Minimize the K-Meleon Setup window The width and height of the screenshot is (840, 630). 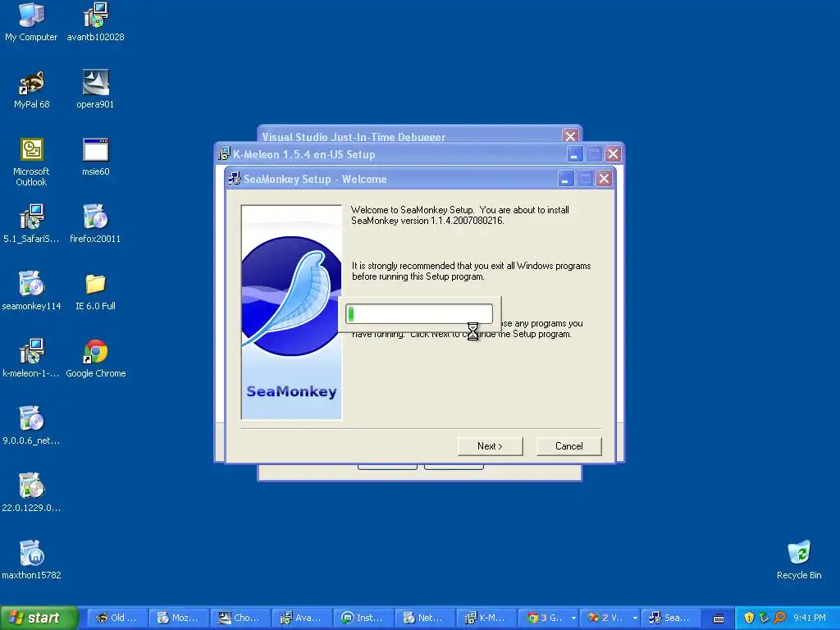[x=575, y=154]
